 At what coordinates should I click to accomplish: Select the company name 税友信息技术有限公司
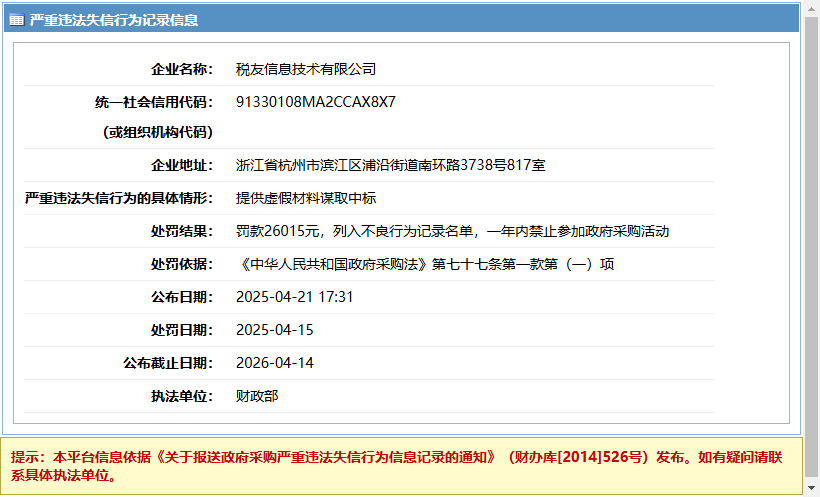coord(305,69)
